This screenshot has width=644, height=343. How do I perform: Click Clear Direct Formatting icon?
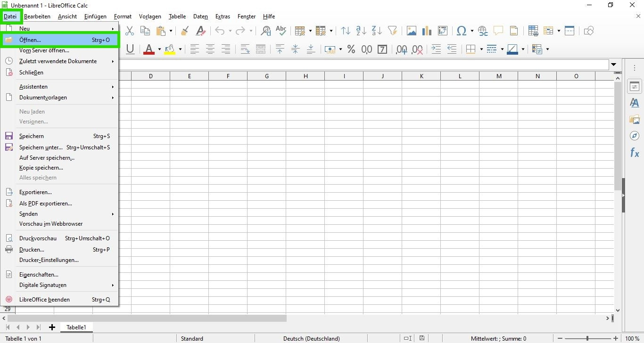click(200, 31)
